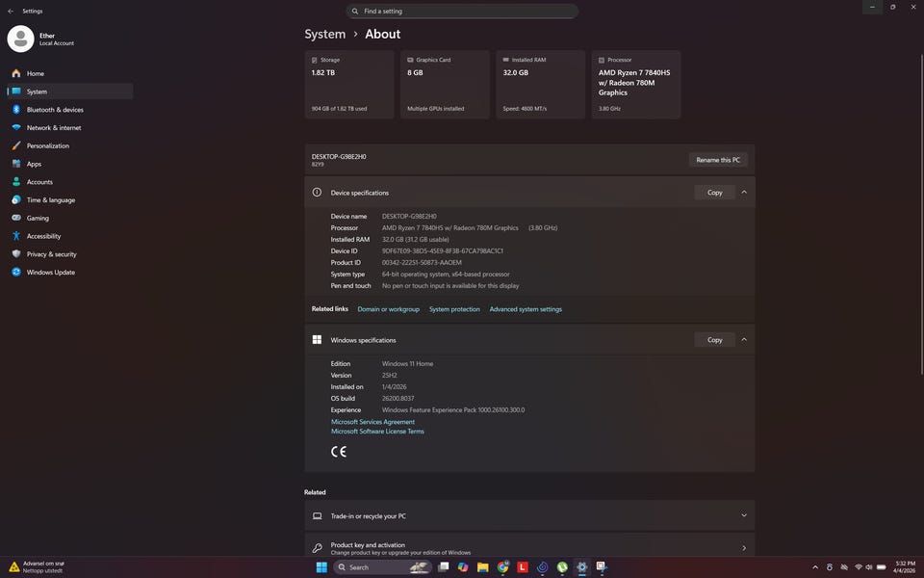Click the Device specifications info icon
Viewport: 924px width, 578px height.
317,193
